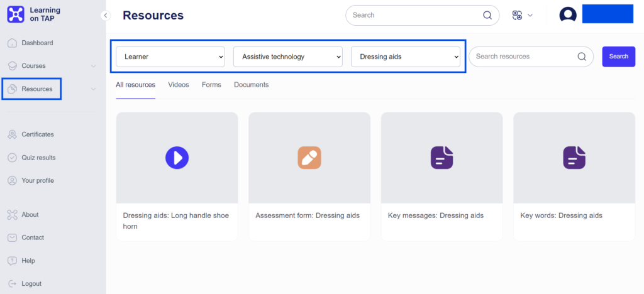Screen dimensions: 644x294
Task: Log out using the Logout sidebar item
Action: click(x=31, y=283)
